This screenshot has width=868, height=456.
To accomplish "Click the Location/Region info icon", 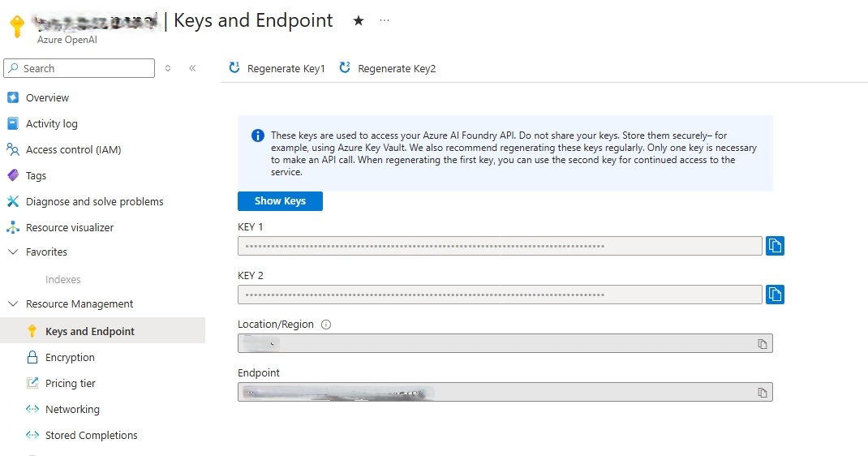I will (326, 325).
